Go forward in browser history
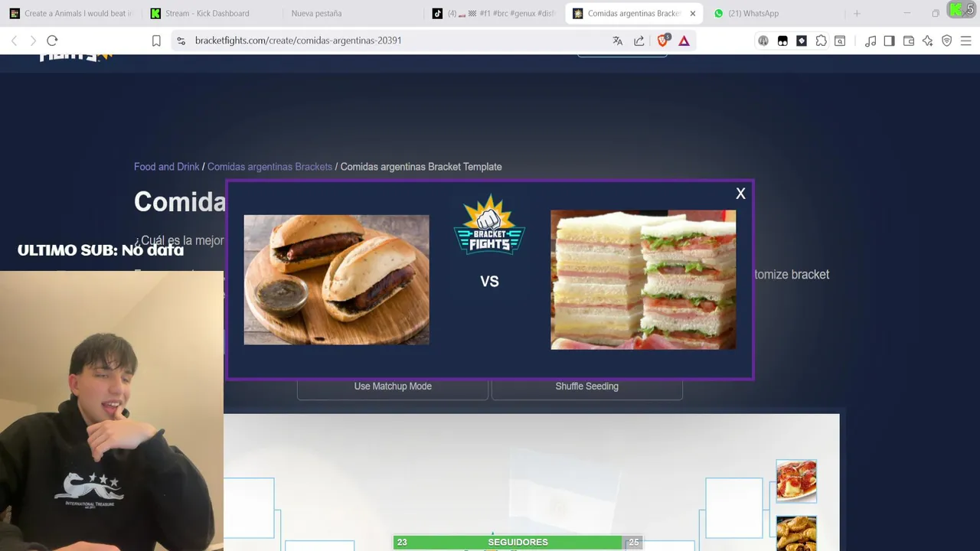Image resolution: width=980 pixels, height=551 pixels. (33, 41)
